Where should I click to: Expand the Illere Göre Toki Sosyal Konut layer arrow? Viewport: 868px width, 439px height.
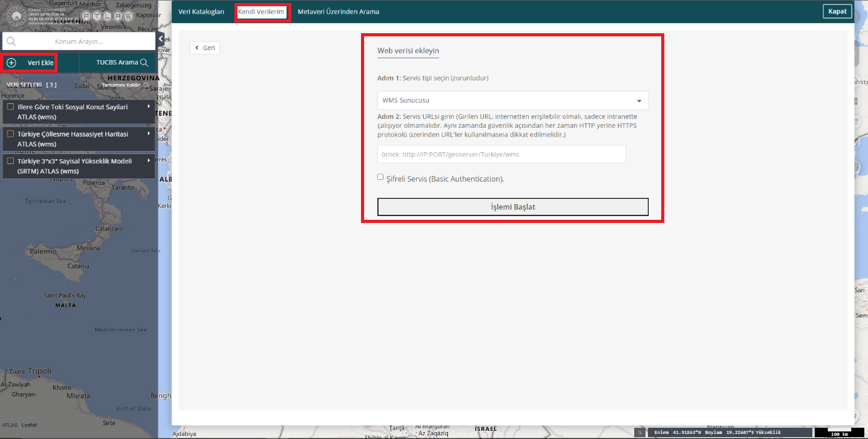149,107
